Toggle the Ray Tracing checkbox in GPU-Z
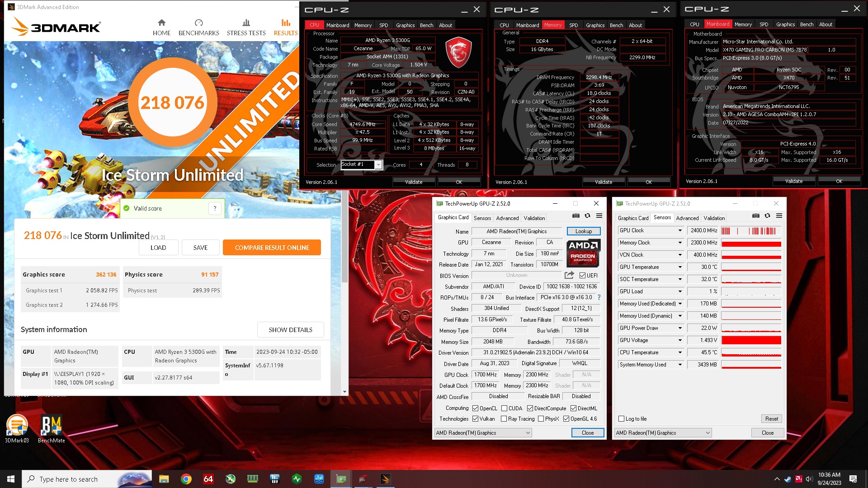This screenshot has width=868, height=488. (504, 419)
